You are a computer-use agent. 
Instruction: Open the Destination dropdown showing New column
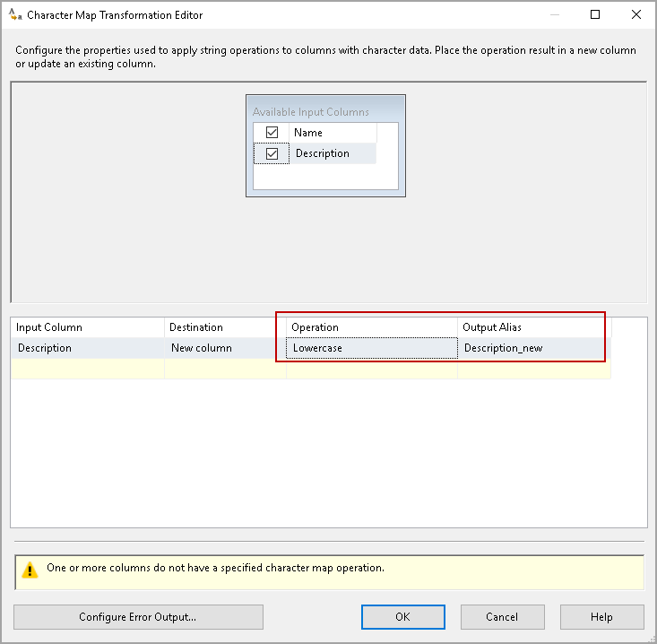pyautogui.click(x=224, y=348)
